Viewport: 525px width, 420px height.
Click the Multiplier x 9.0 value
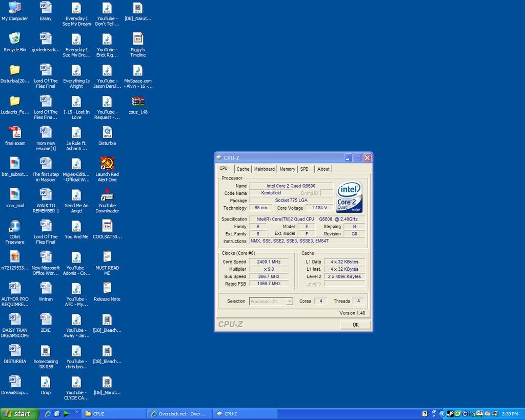(x=269, y=269)
